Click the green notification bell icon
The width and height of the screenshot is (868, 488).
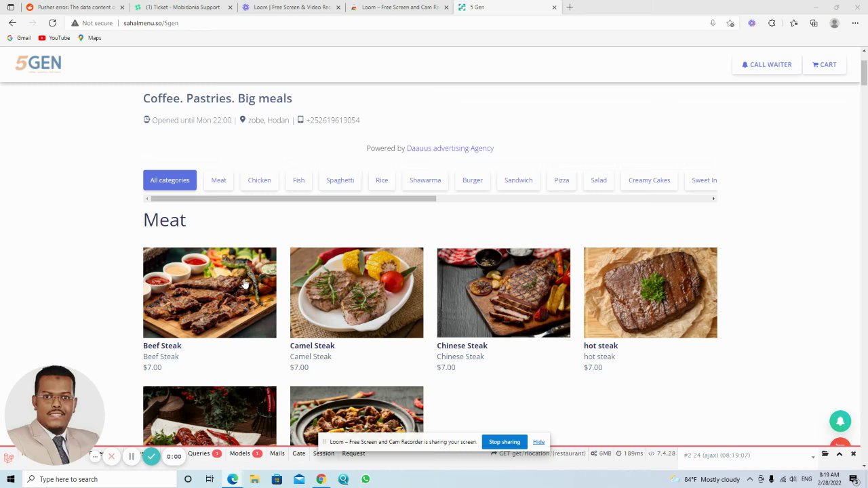tap(840, 421)
